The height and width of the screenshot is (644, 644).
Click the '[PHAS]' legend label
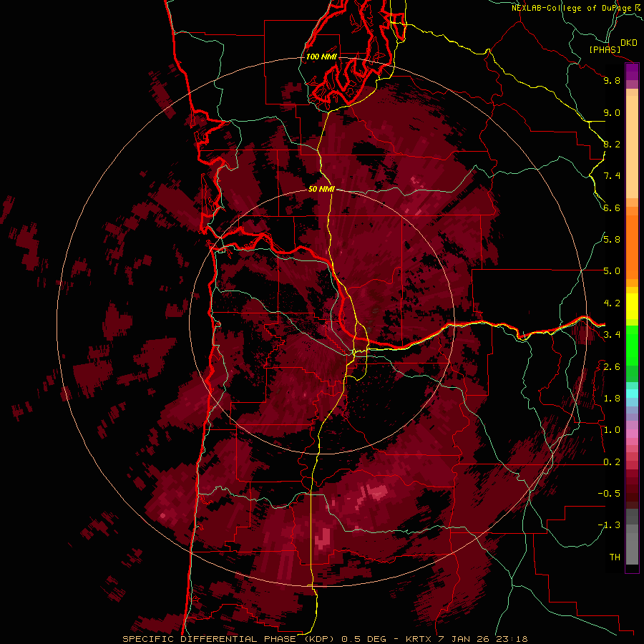click(605, 50)
